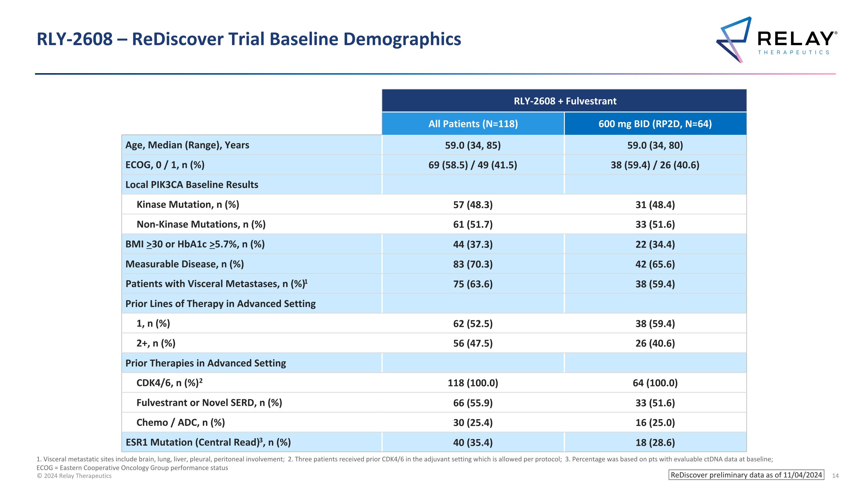This screenshot has width=868, height=488.
Task: Click the ECOG, 0 / 1, n (%) row label
Action: [165, 165]
